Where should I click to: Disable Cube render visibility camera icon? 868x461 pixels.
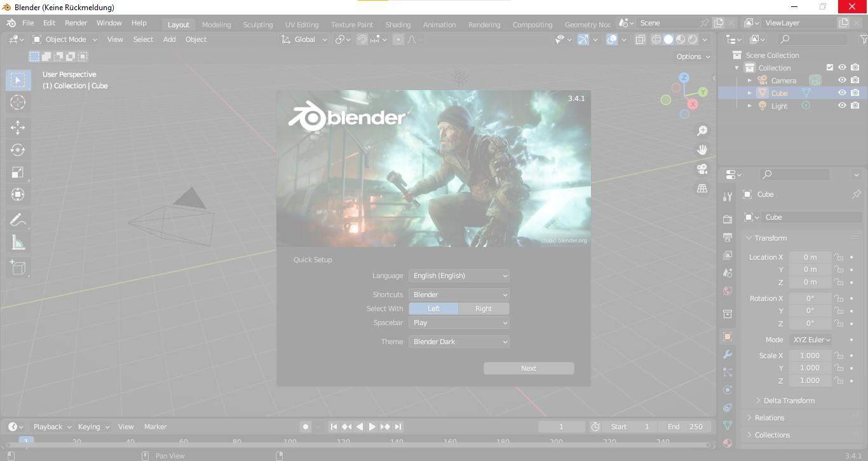[855, 93]
